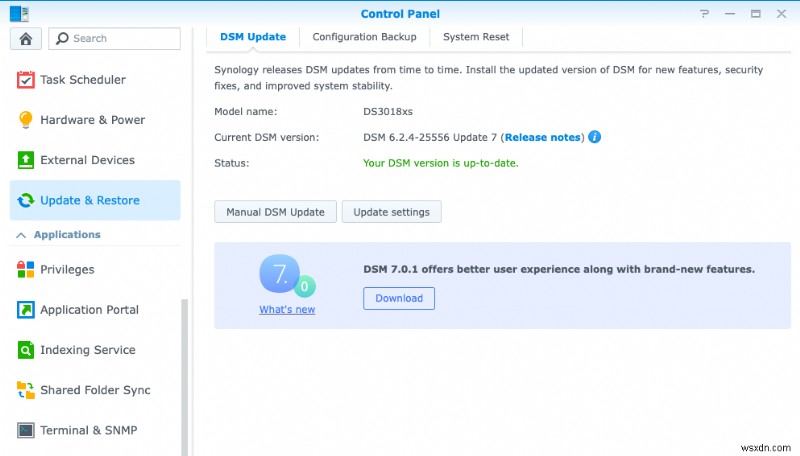The height and width of the screenshot is (456, 800).
Task: Close the Control Panel window
Action: (781, 14)
